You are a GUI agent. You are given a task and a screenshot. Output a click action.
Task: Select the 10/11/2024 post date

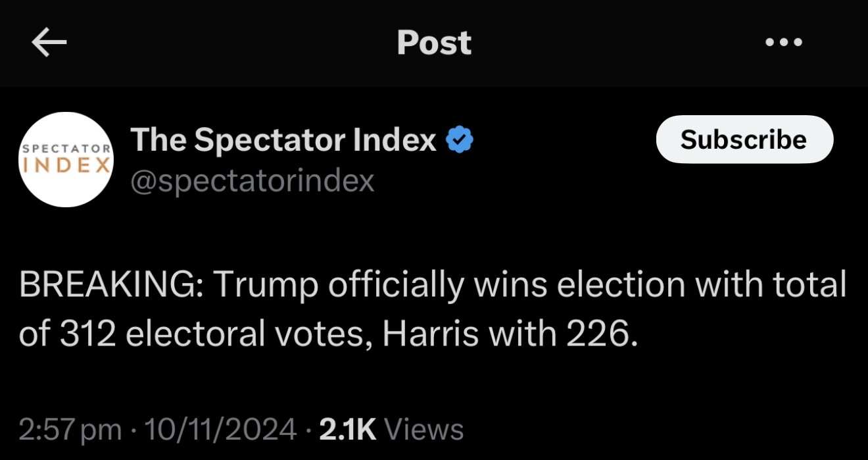220,430
